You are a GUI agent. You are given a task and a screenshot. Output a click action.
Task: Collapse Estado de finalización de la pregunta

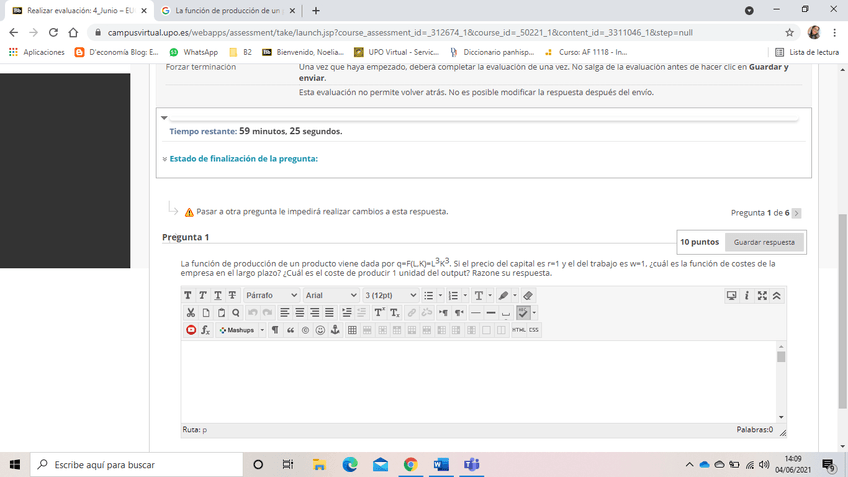[243, 158]
